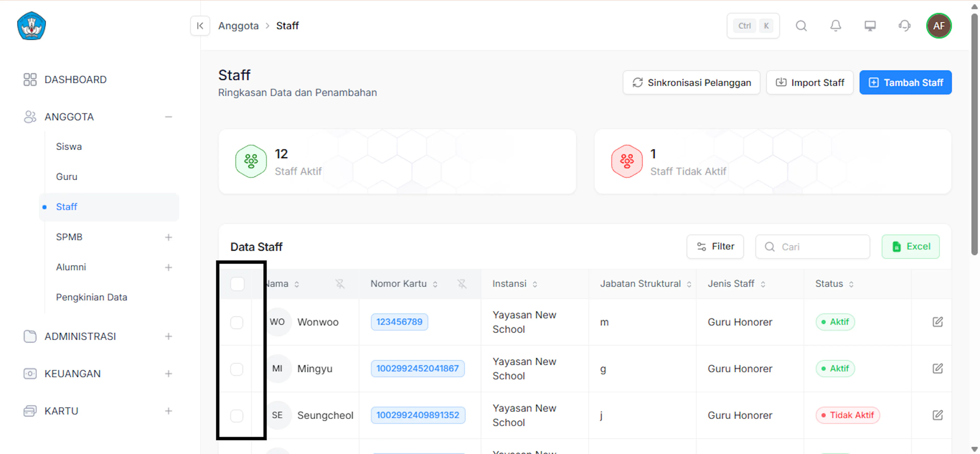Sort by Instansi column arrows
This screenshot has height=454, width=980.
click(x=535, y=284)
